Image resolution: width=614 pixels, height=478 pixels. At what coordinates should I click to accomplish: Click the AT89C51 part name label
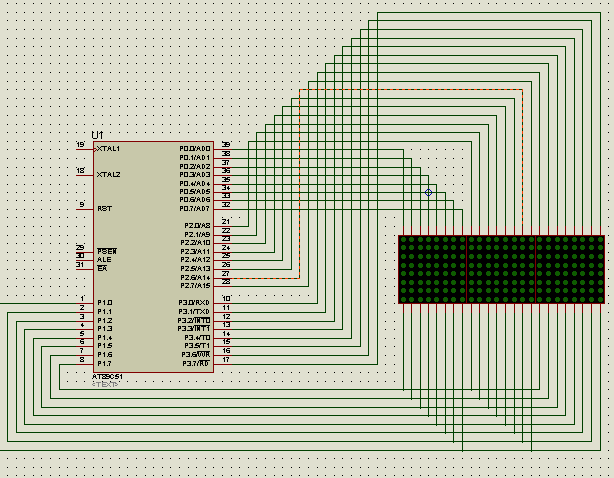tap(107, 377)
